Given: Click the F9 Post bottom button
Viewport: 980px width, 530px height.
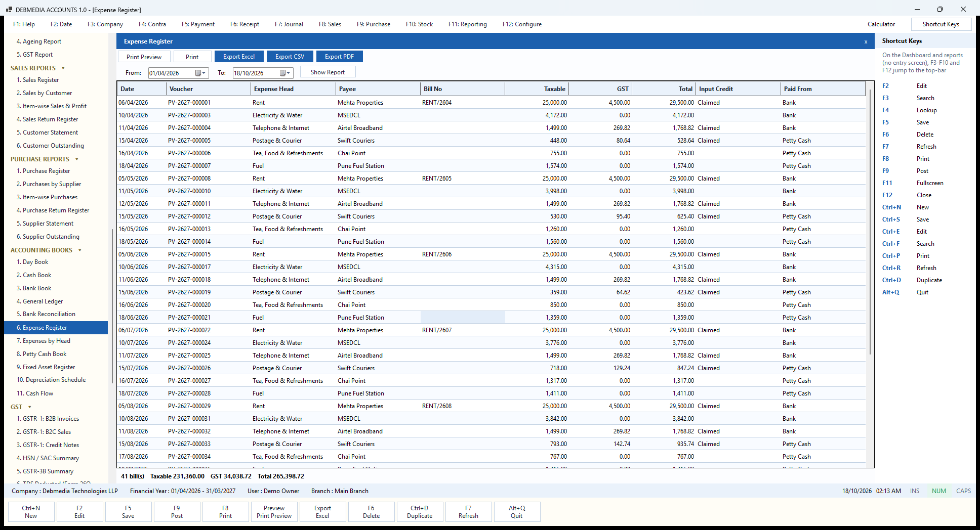Looking at the screenshot, I should point(177,512).
